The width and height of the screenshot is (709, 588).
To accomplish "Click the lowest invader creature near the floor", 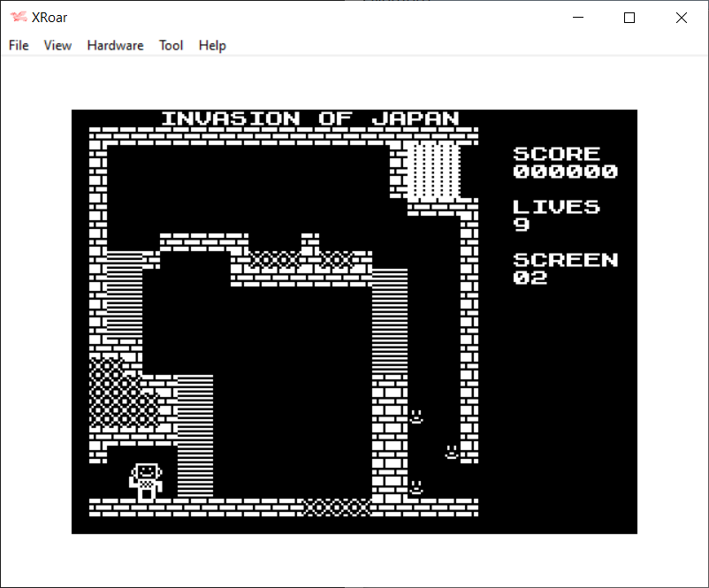I will [415, 487].
